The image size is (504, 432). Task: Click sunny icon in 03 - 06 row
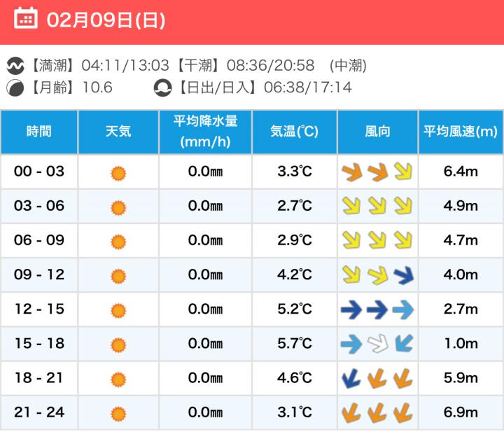click(118, 208)
